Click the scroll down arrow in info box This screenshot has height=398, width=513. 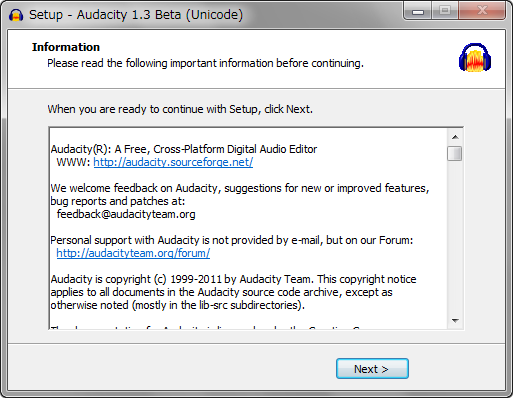click(455, 321)
